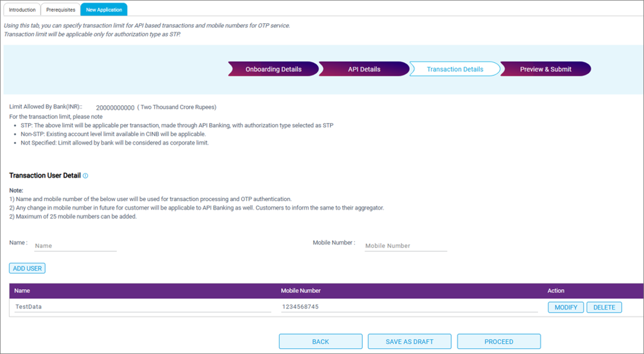Click the BACK button
The height and width of the screenshot is (354, 644).
coord(320,342)
